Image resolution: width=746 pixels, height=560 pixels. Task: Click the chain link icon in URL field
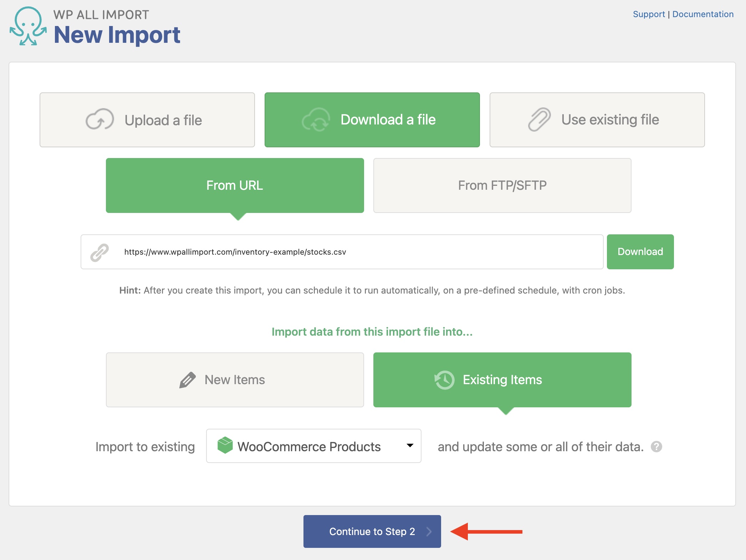(99, 252)
